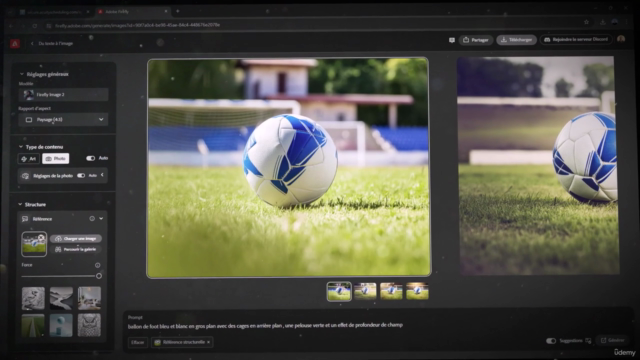Select the third result thumbnail below the image

[x=391, y=291]
